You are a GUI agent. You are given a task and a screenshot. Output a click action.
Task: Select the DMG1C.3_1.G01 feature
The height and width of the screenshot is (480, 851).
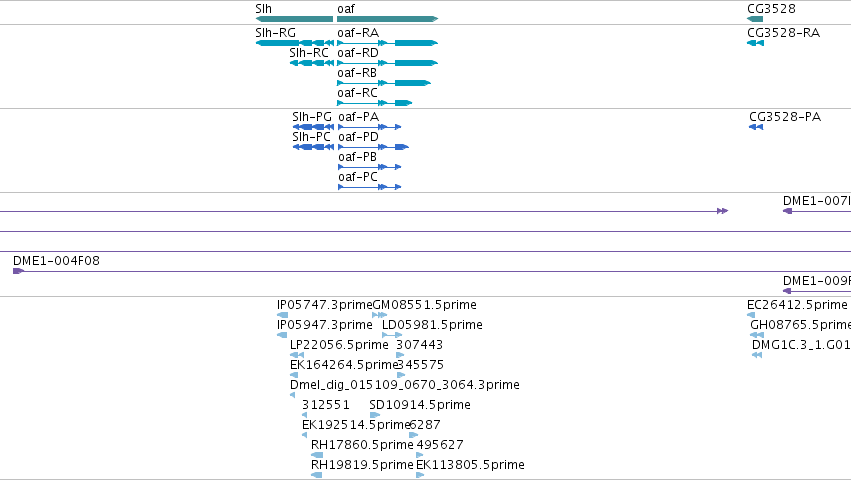[x=757, y=355]
